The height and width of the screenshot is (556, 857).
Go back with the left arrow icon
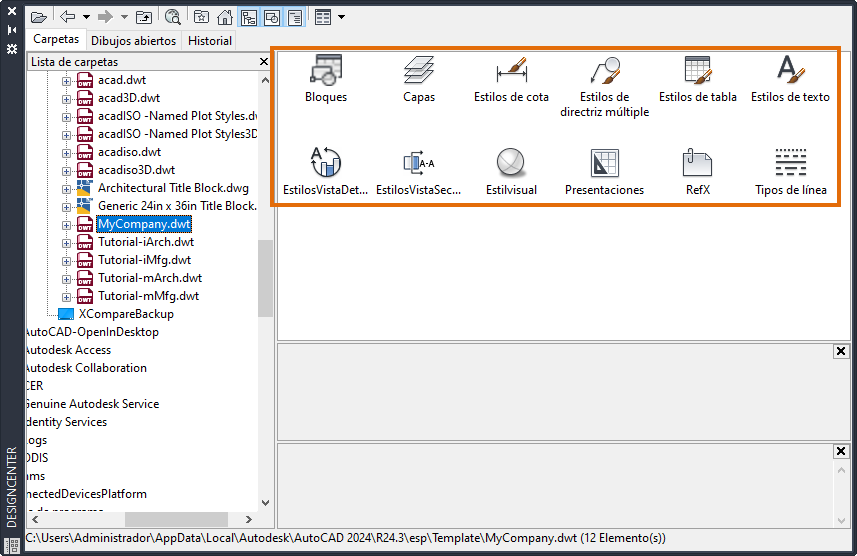click(x=68, y=17)
